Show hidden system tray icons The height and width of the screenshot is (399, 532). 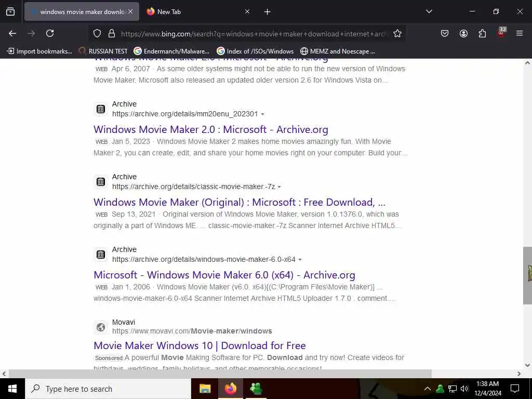click(x=428, y=389)
